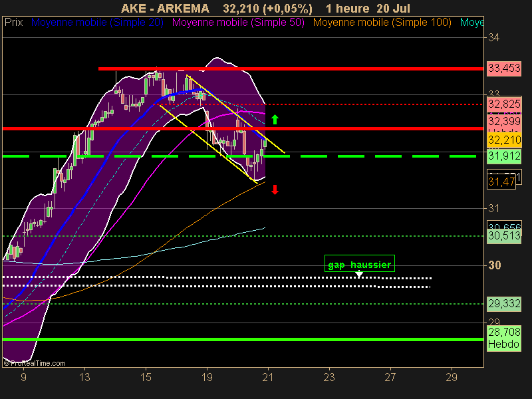Click the 'Prix' legend label
Image resolution: width=532 pixels, height=399 pixels.
click(13, 23)
